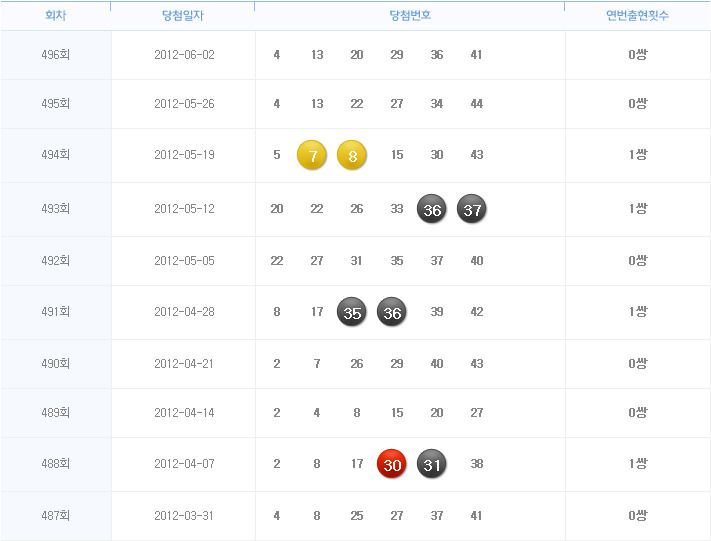Click the date 2012-04-21

tap(184, 364)
